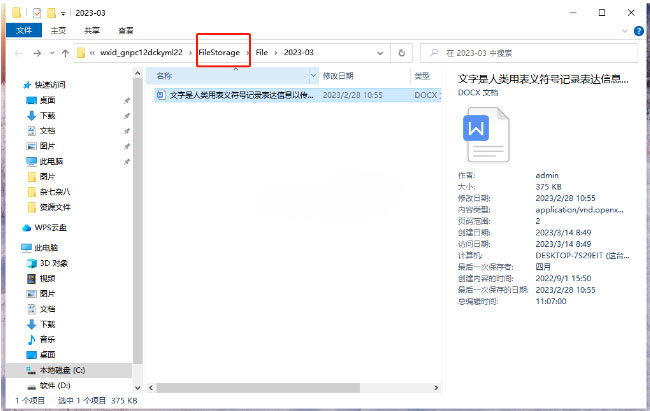Viewport: 650px width, 411px height.
Task: Refresh the current folder
Action: point(402,53)
